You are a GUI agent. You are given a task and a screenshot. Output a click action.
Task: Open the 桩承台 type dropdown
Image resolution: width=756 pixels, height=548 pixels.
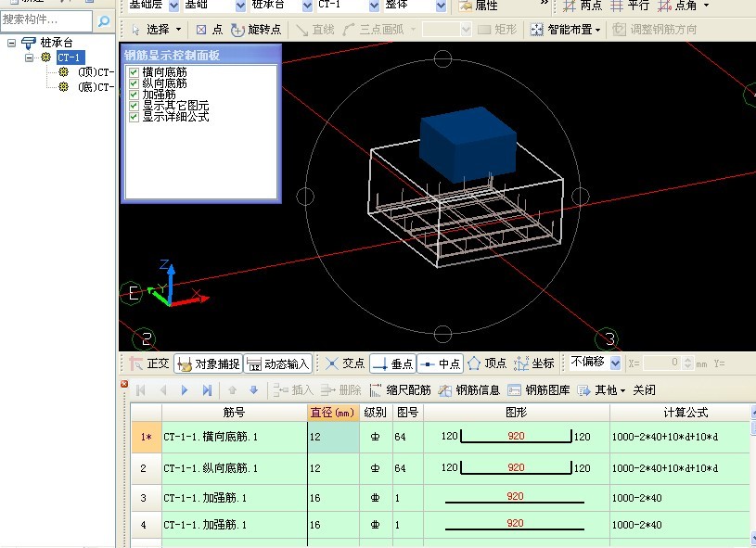coord(307,6)
